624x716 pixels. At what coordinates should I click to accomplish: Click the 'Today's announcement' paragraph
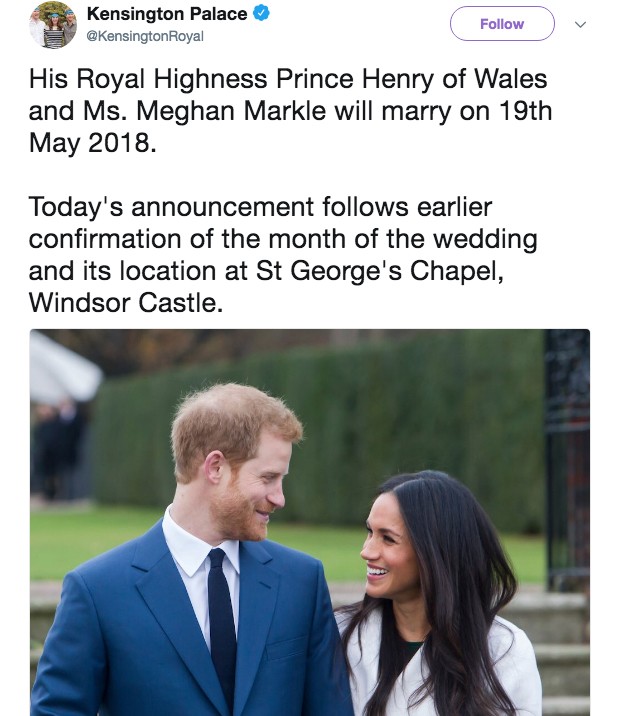tap(283, 254)
